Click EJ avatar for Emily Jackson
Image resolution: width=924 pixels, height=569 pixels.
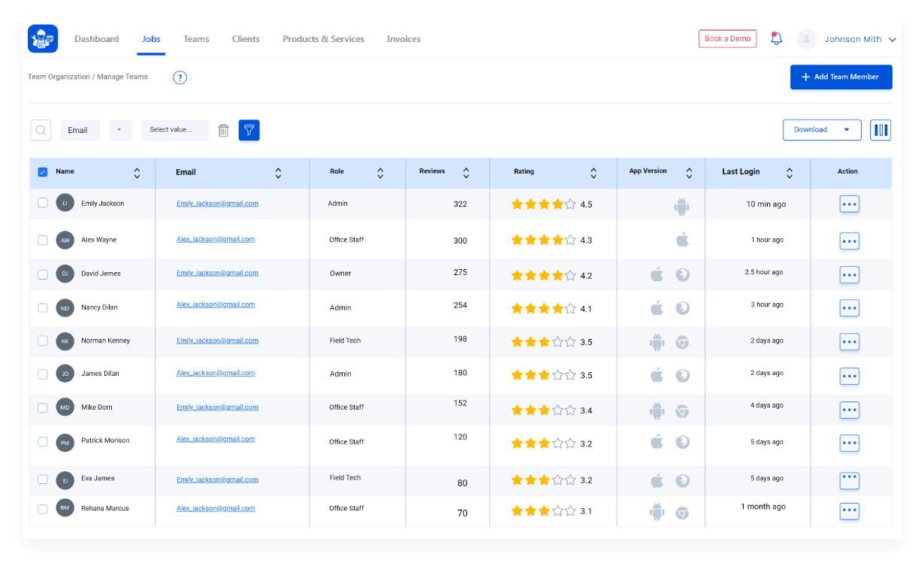[x=65, y=203]
